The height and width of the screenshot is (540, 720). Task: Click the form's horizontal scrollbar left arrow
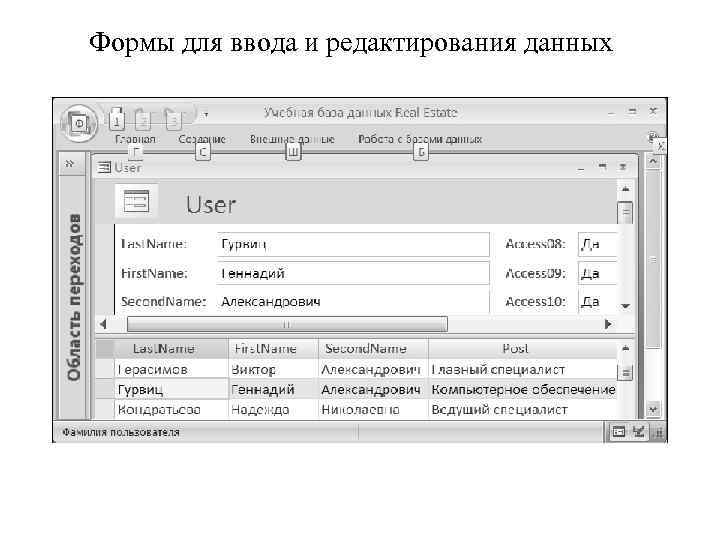tap(103, 324)
